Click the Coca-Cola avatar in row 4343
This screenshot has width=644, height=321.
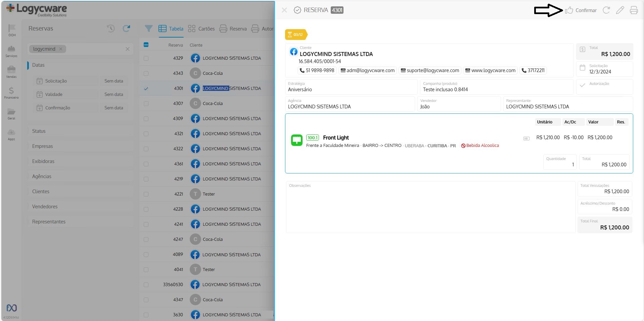(x=195, y=73)
